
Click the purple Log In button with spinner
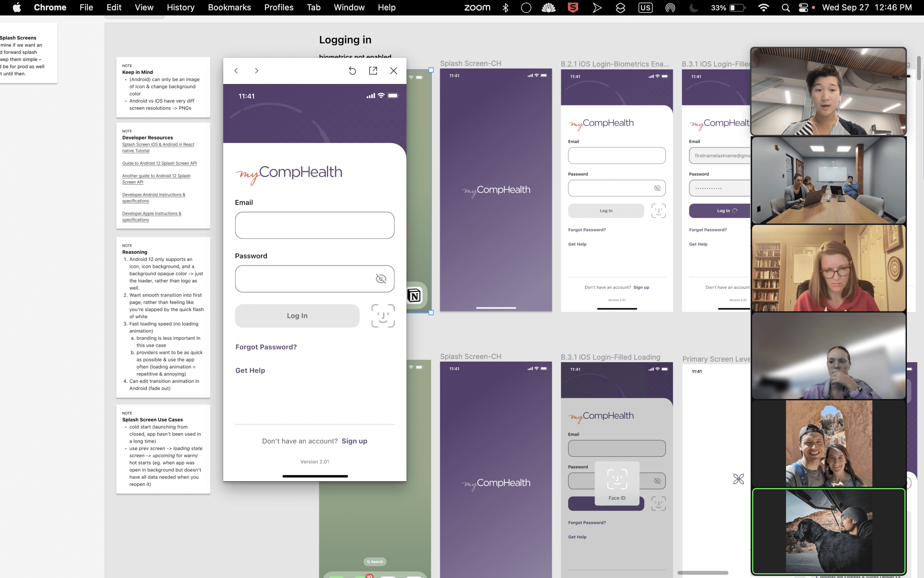click(x=720, y=211)
